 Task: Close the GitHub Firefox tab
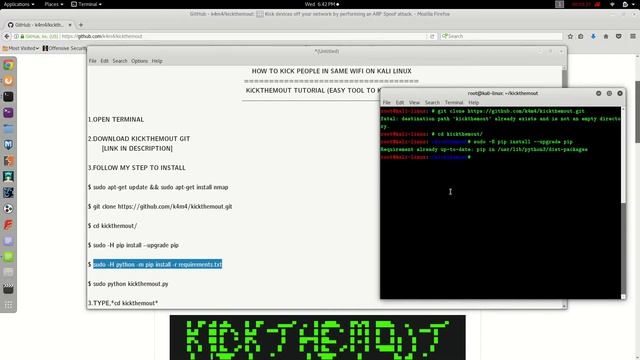(70, 25)
